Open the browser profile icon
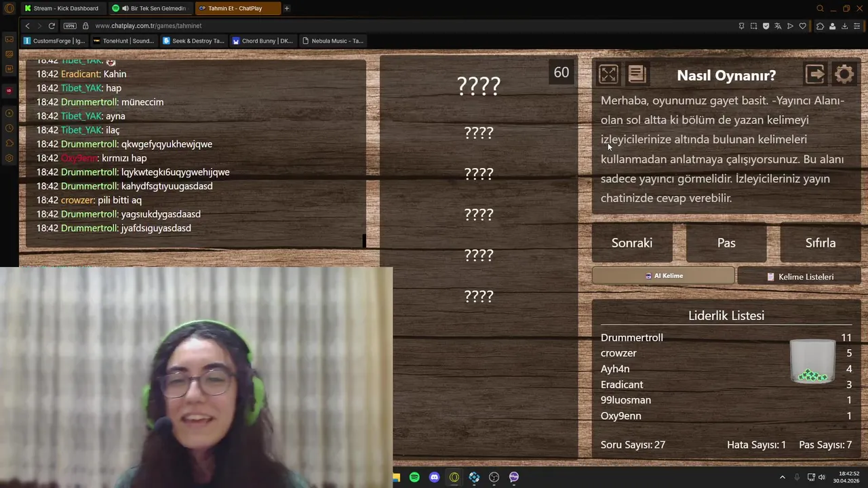The width and height of the screenshot is (868, 488). [x=832, y=26]
